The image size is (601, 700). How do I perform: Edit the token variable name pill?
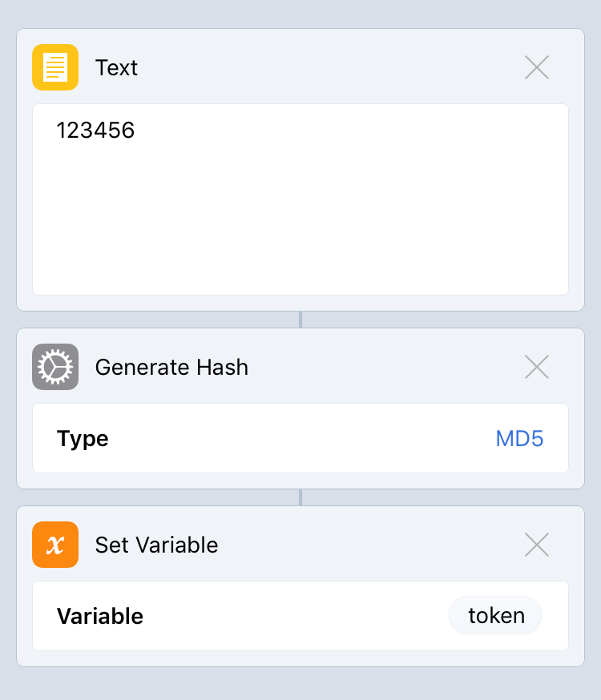pyautogui.click(x=496, y=616)
